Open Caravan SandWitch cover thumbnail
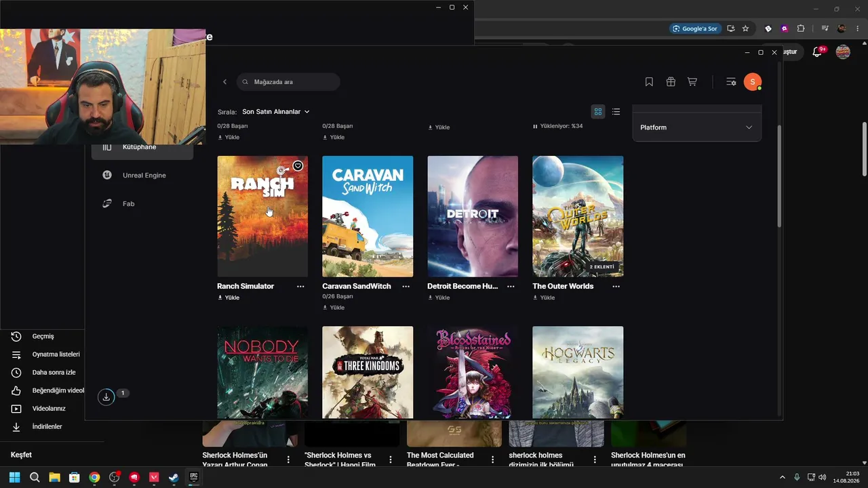The width and height of the screenshot is (868, 488). click(x=368, y=216)
